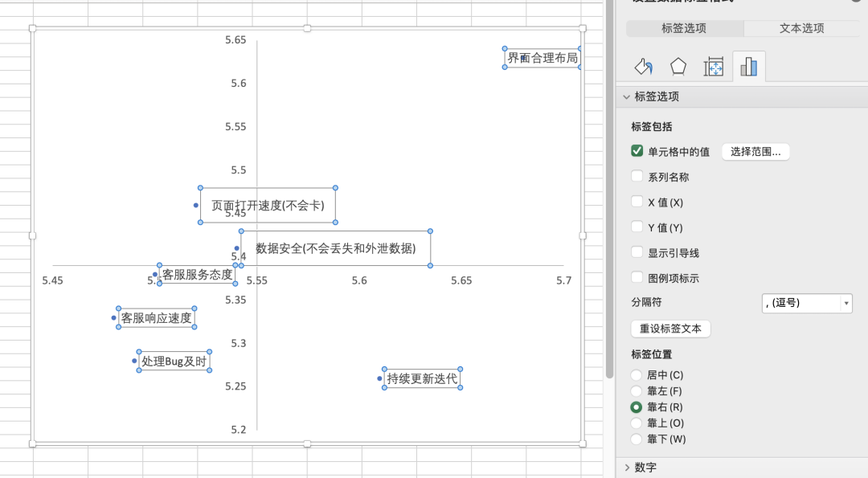Open the Size & Properties icon
Viewport: 868px width, 478px height.
pyautogui.click(x=714, y=67)
